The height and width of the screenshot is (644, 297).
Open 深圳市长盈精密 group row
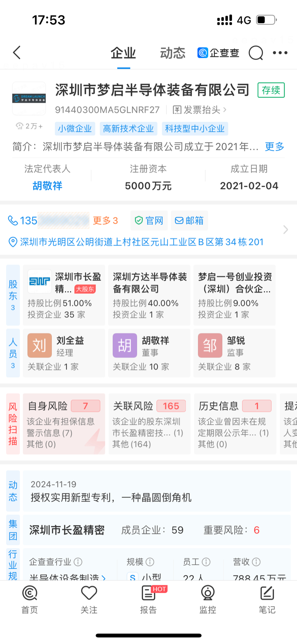coord(157,530)
